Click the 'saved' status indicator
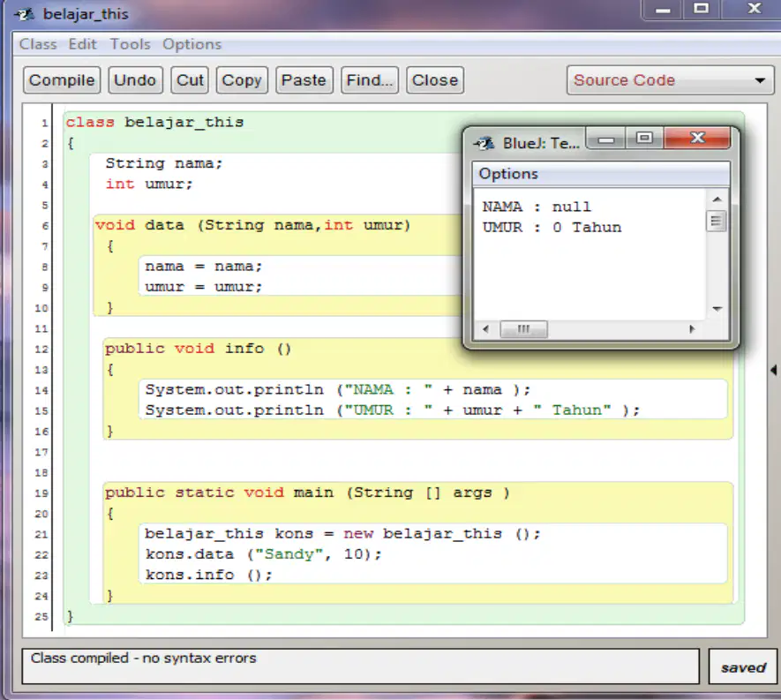This screenshot has height=700, width=781. point(743,666)
